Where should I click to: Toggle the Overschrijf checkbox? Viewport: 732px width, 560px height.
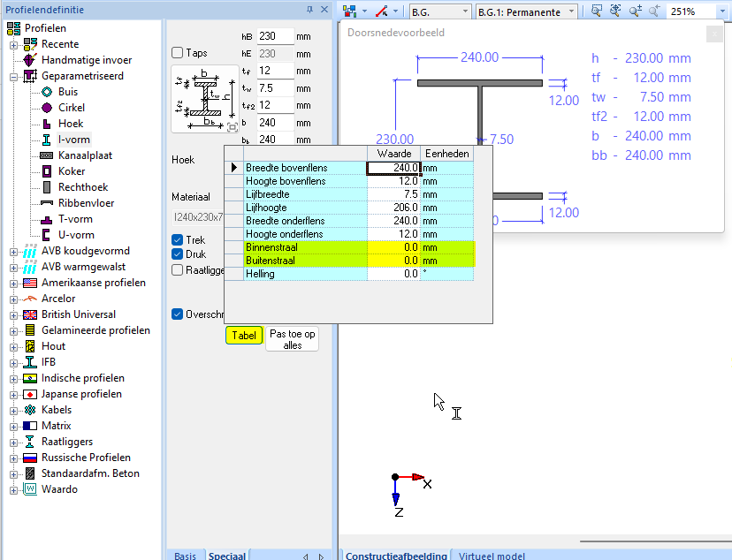click(x=177, y=314)
